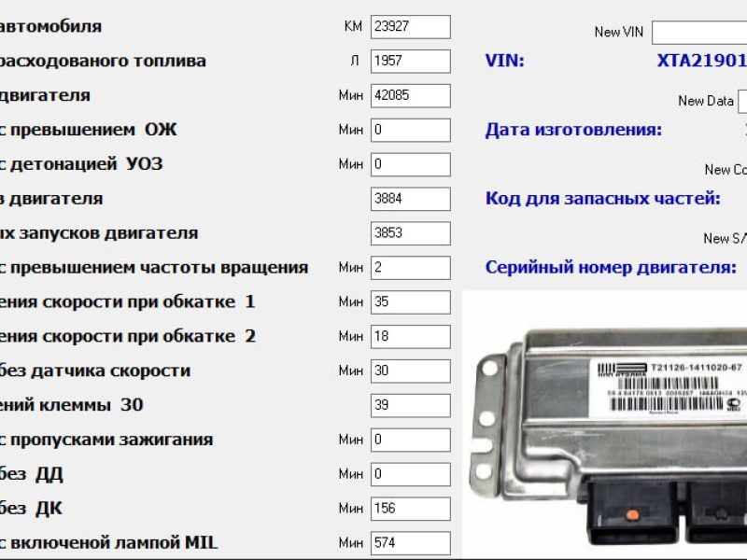Screen dimensions: 747x560
Task: Select the MIL lamp minutes field showing 574
Action: (410, 542)
